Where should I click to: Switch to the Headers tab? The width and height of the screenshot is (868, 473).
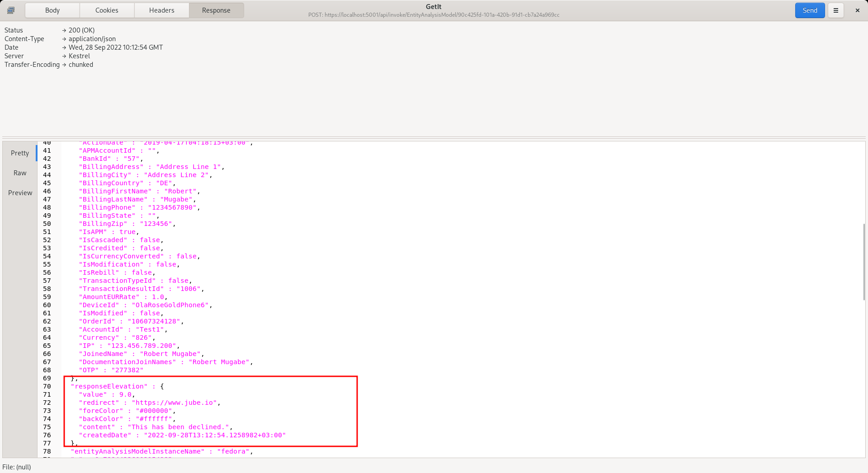point(161,10)
